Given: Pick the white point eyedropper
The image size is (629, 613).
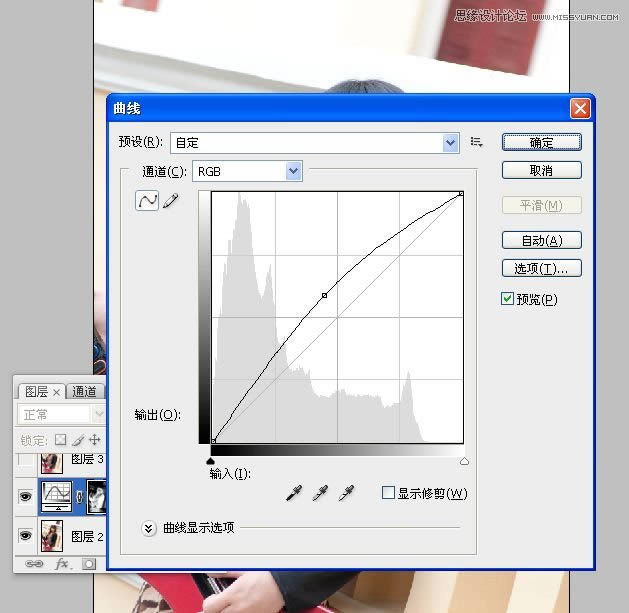Looking at the screenshot, I should pyautogui.click(x=347, y=493).
